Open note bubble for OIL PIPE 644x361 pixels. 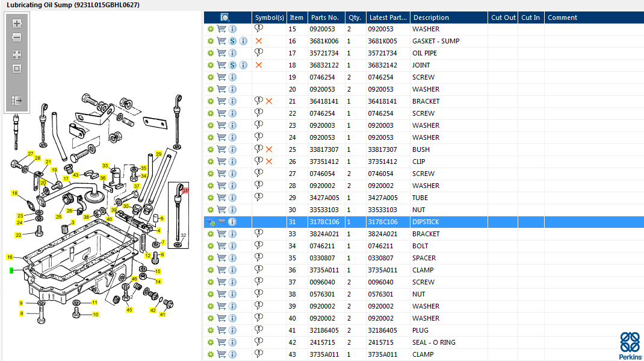259,52
